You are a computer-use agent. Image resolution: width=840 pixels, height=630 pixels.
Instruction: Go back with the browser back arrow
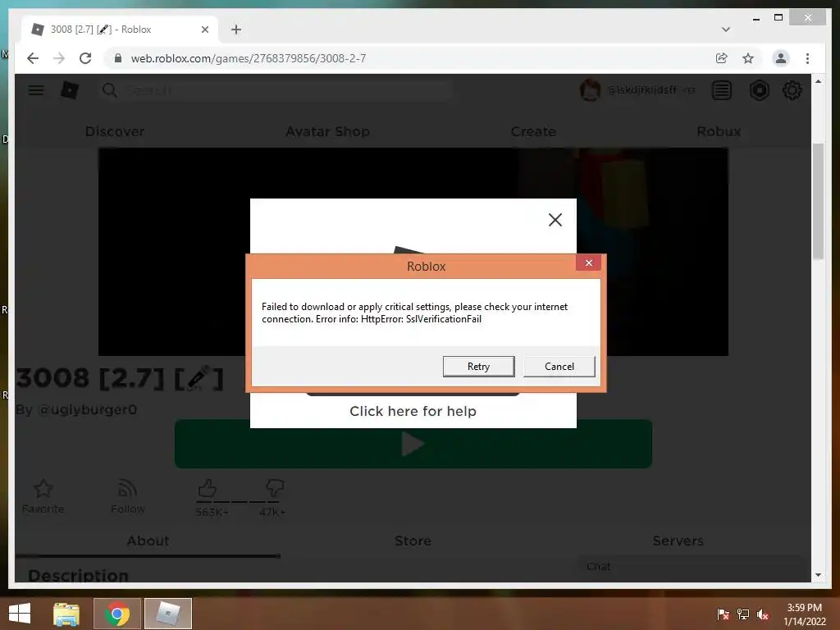coord(33,58)
